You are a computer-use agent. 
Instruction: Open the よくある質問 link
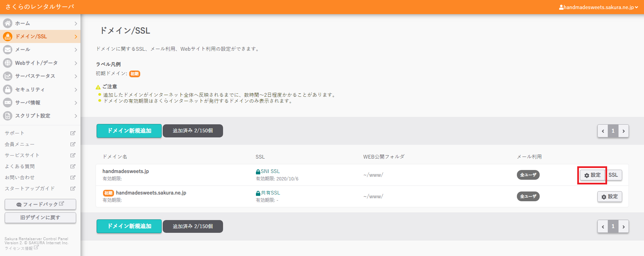coord(19,166)
